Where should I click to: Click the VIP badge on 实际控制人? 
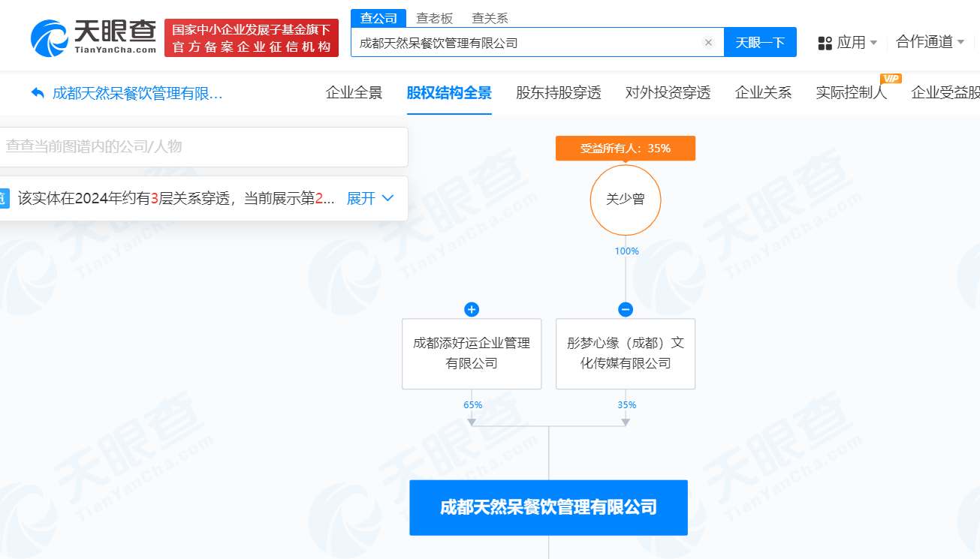tap(891, 78)
